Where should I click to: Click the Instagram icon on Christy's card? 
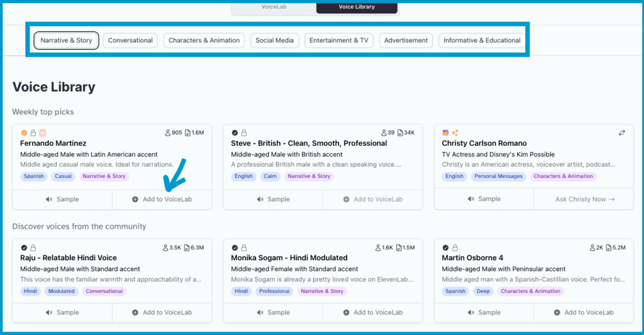pos(446,133)
